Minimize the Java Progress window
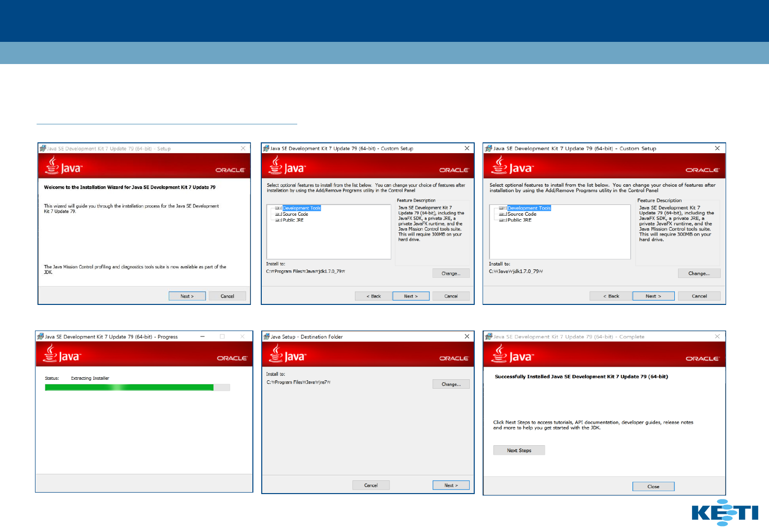 [203, 336]
